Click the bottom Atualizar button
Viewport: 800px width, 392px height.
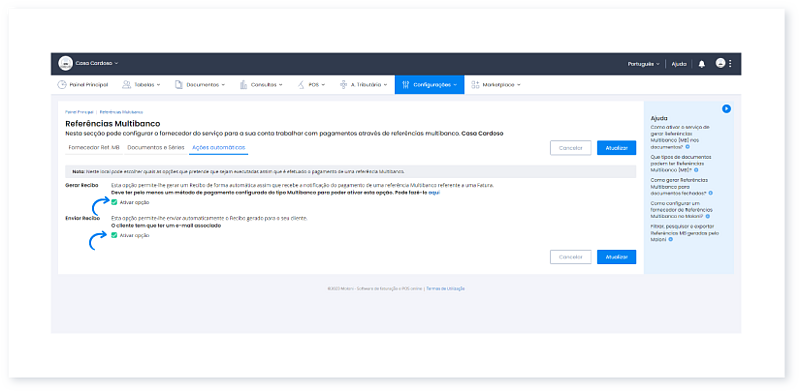coord(616,257)
